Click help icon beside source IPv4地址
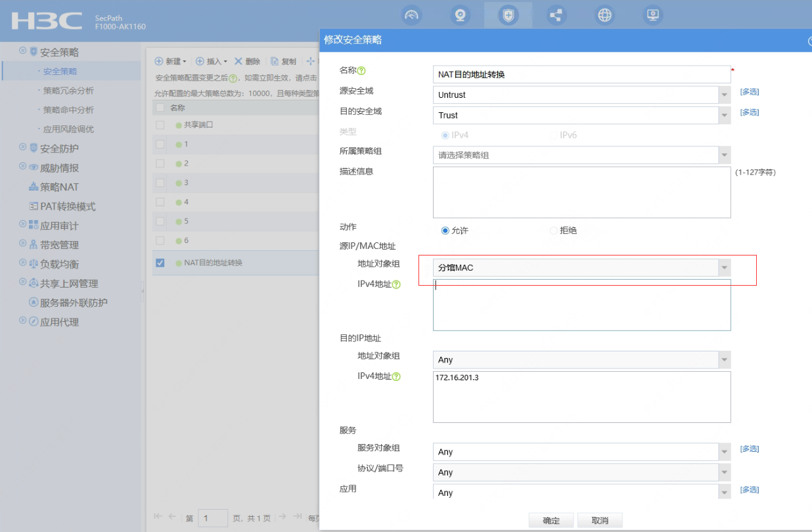 point(396,284)
